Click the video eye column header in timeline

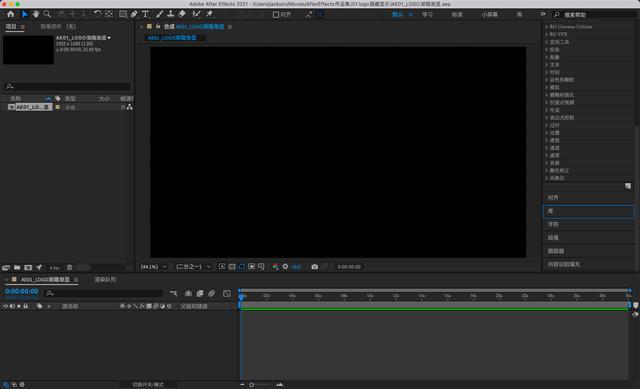tap(5, 306)
